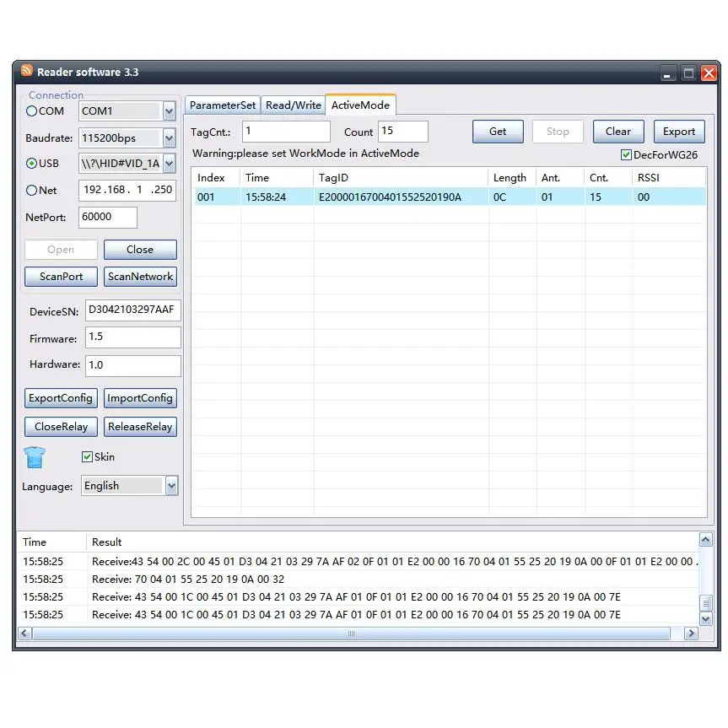Click the ExportConfig button
Image resolution: width=728 pixels, height=728 pixels.
(61, 398)
